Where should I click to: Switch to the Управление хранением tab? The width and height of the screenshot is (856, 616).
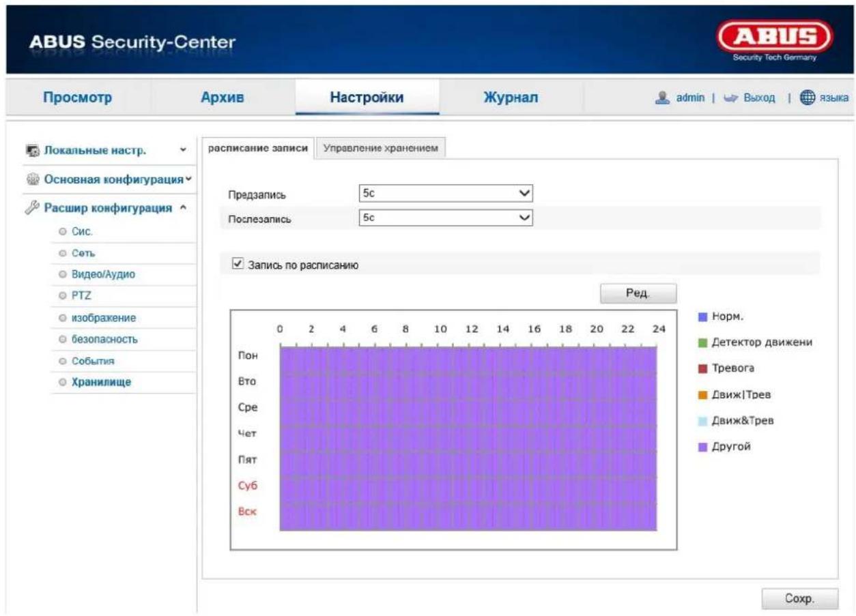(380, 148)
